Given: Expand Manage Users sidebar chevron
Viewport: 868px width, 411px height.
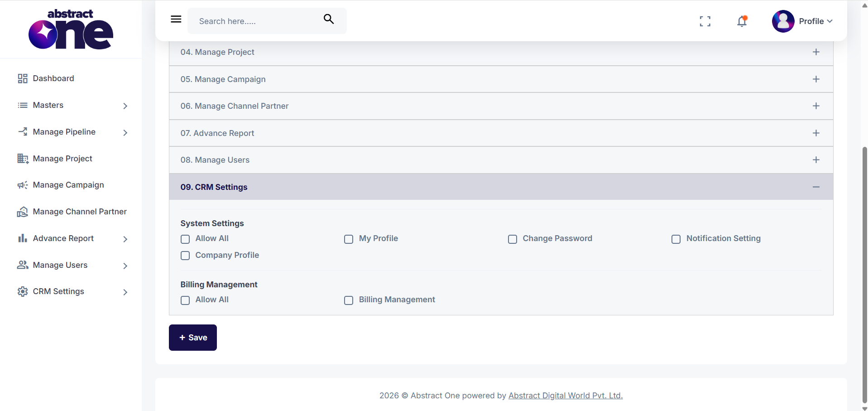Looking at the screenshot, I should click(x=125, y=266).
